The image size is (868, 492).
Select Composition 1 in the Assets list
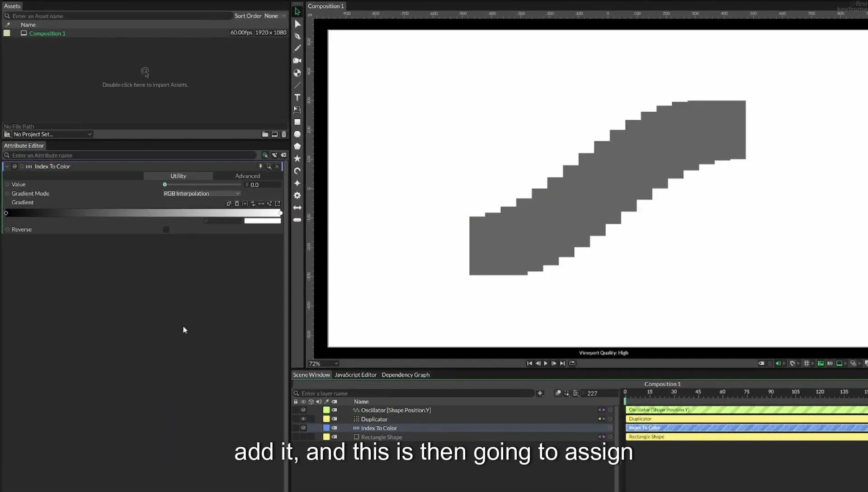pyautogui.click(x=47, y=33)
